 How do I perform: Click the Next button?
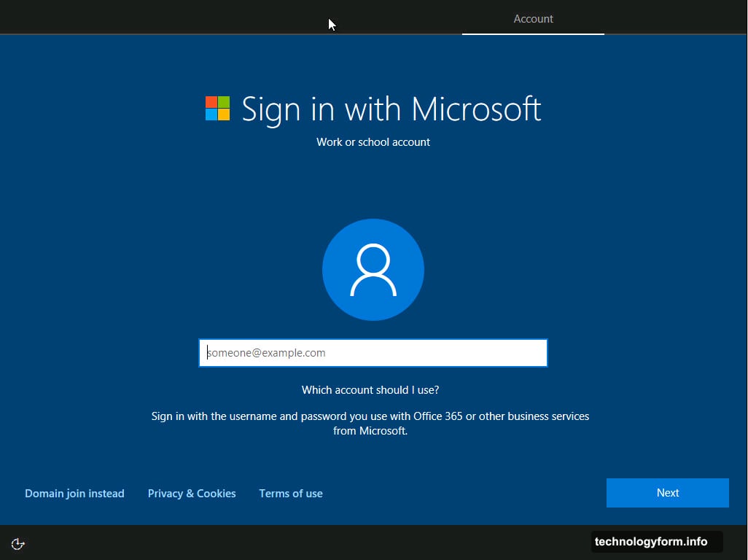667,493
